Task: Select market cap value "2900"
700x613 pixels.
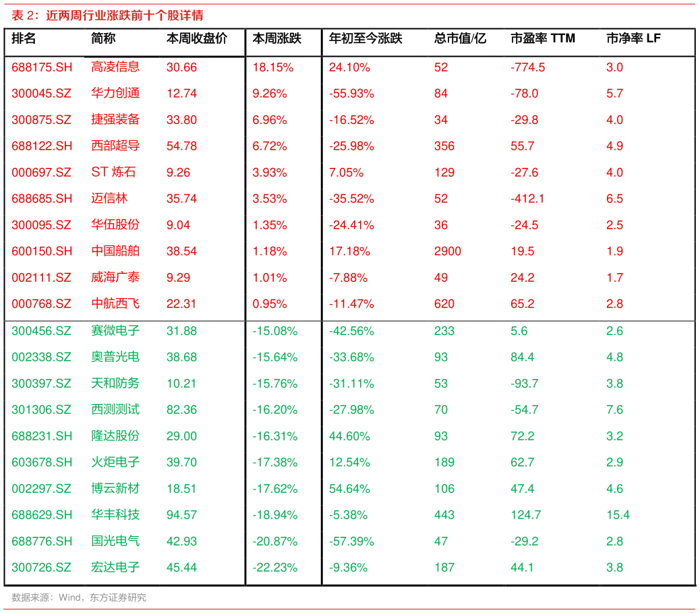Action: pyautogui.click(x=448, y=251)
